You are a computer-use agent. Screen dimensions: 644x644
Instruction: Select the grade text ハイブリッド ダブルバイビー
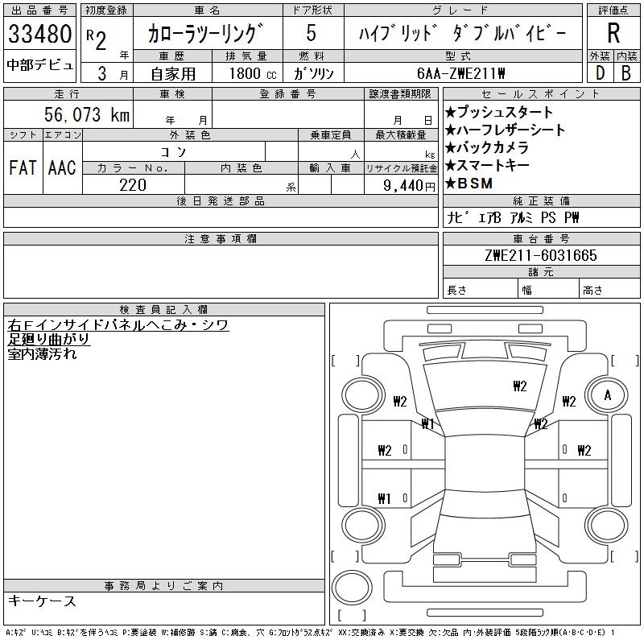(x=463, y=33)
